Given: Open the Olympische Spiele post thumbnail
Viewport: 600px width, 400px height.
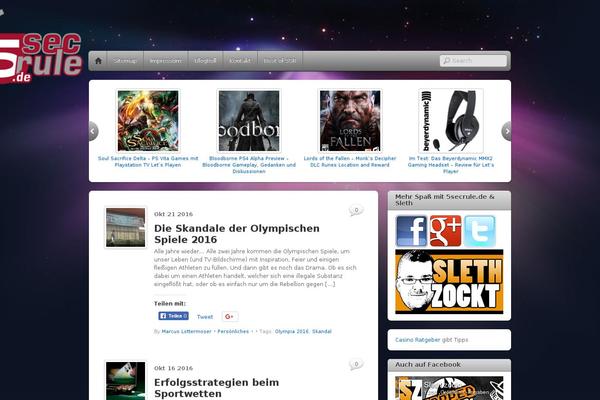Looking at the screenshot, I should (126, 228).
